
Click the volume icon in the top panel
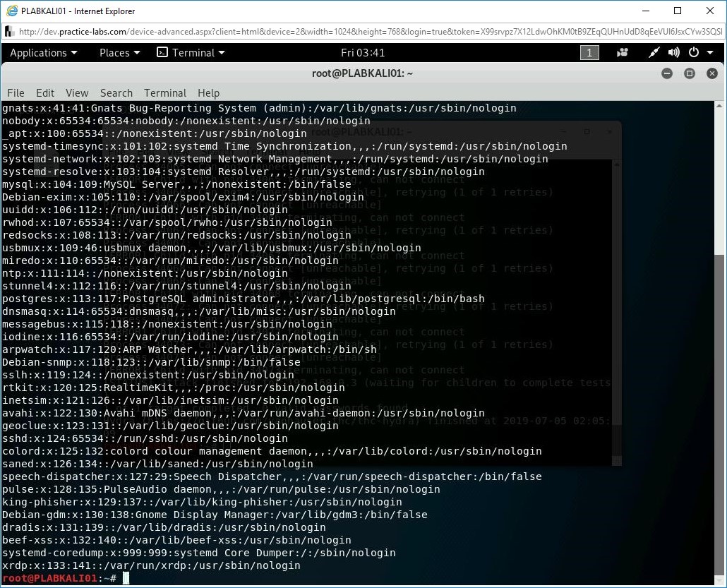[673, 52]
